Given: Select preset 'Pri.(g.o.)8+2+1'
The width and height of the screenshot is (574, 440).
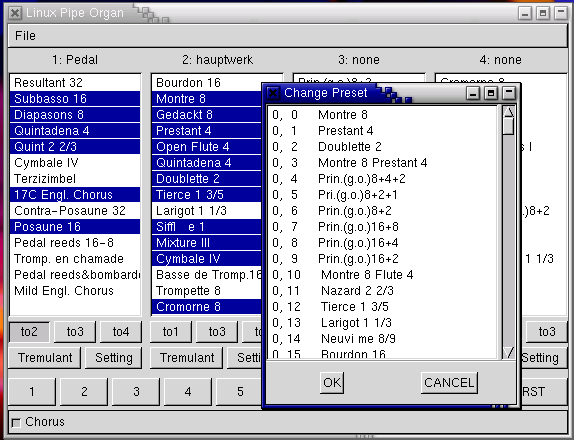Looking at the screenshot, I should [383, 195].
